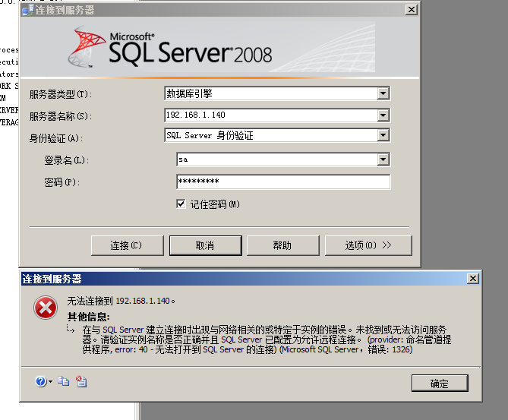Image resolution: width=508 pixels, height=420 pixels.
Task: Open the 身份验证 dropdown
Action: tap(383, 135)
